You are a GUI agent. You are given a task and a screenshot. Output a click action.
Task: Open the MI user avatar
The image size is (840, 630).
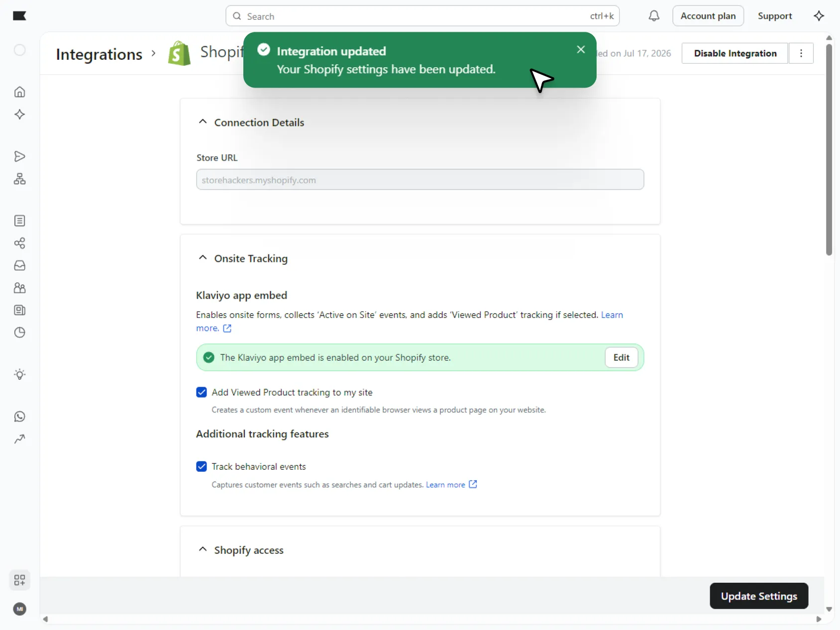[x=19, y=609]
